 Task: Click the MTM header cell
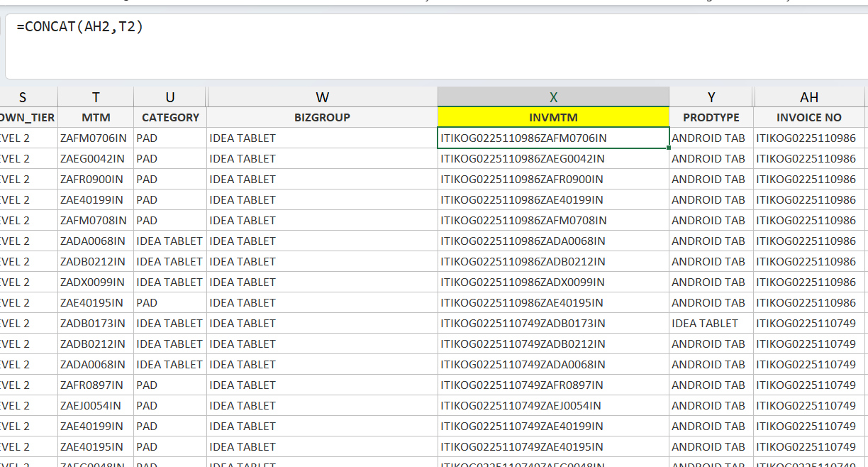(96, 118)
